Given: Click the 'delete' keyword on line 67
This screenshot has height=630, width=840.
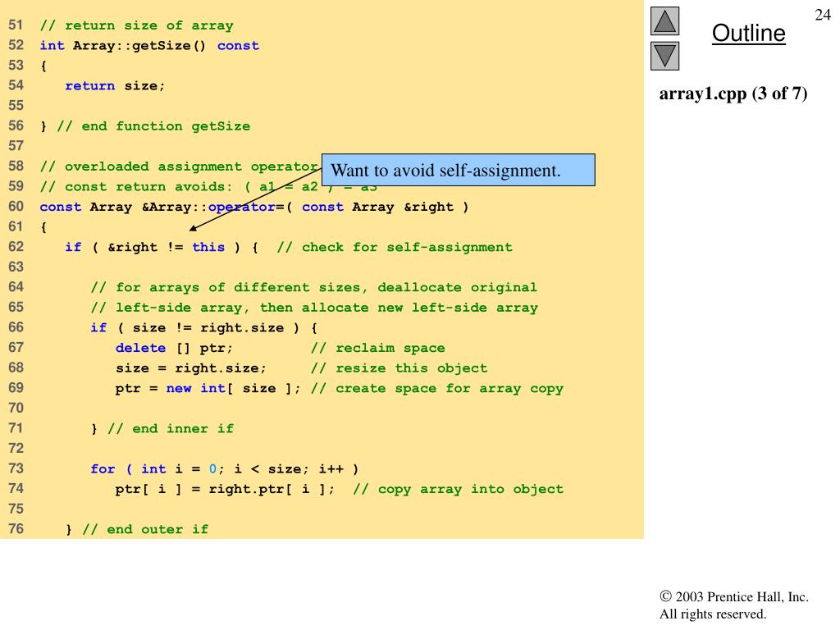Looking at the screenshot, I should tap(140, 348).
